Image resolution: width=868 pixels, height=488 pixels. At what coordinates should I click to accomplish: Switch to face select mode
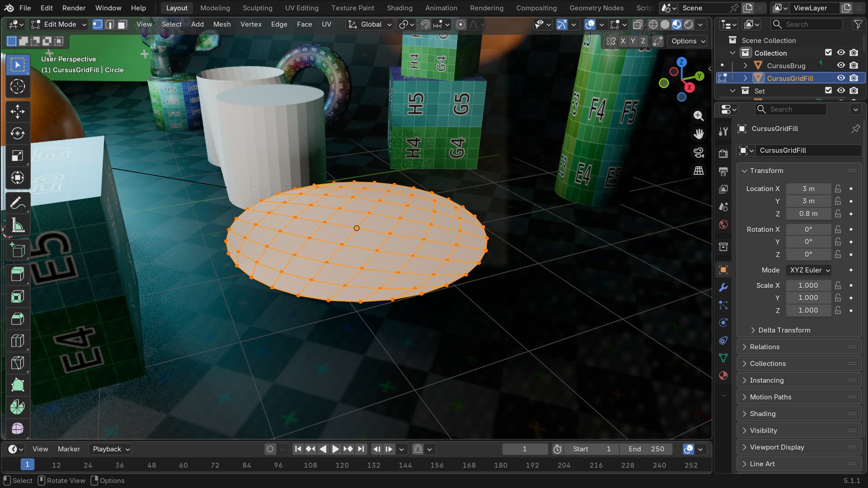122,24
